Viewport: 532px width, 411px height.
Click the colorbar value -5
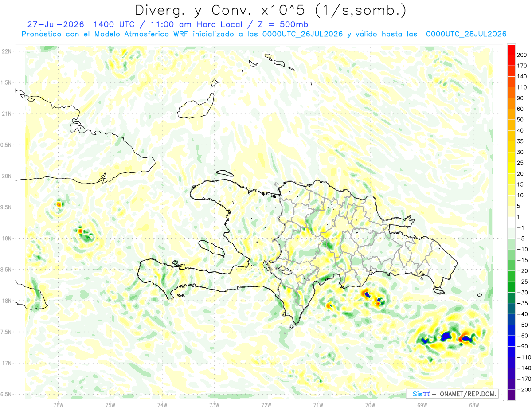point(520,239)
